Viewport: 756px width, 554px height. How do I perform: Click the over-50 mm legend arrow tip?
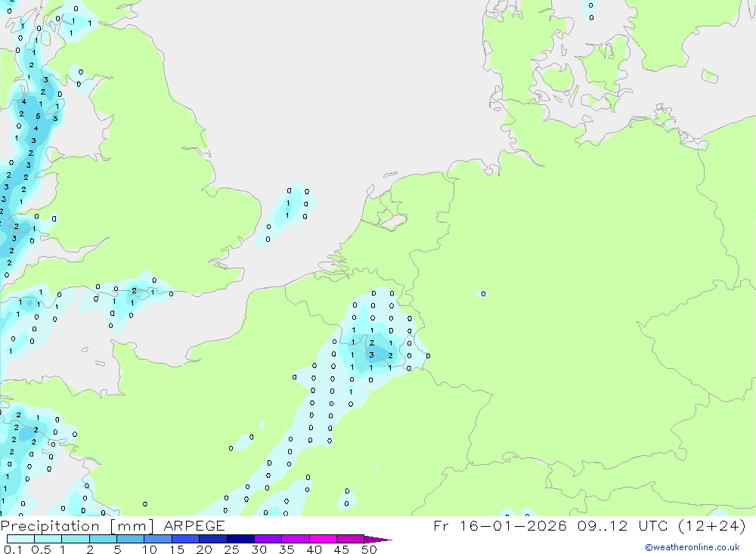click(x=379, y=539)
